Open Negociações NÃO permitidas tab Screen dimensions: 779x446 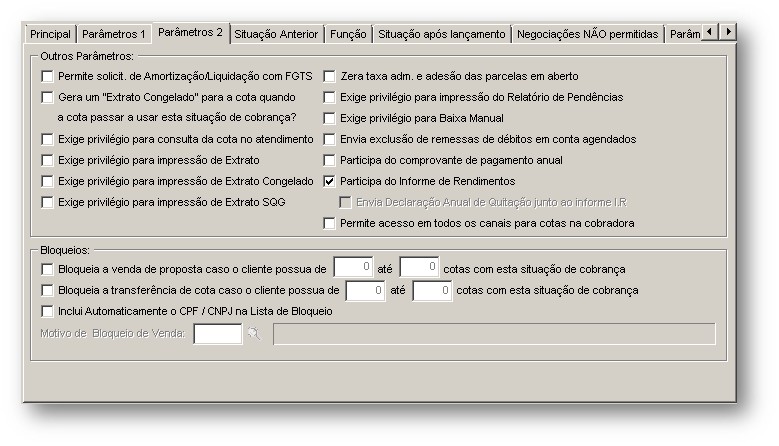click(587, 34)
